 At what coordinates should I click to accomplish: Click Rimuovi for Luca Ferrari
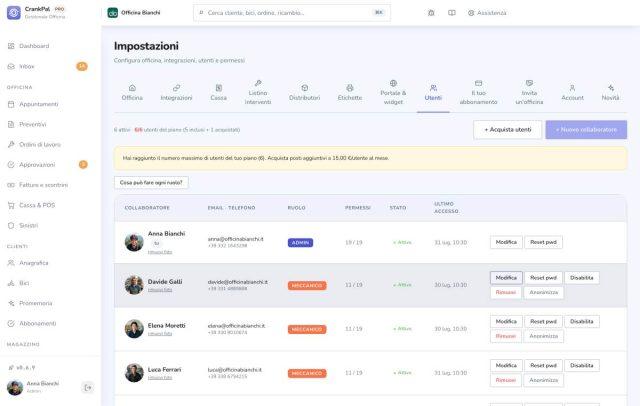pyautogui.click(x=506, y=380)
